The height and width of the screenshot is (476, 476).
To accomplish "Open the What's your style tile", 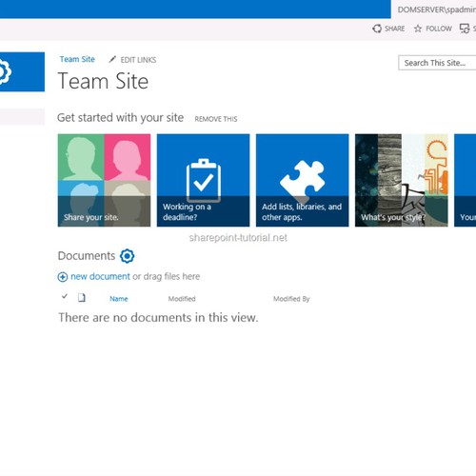I will click(x=402, y=180).
